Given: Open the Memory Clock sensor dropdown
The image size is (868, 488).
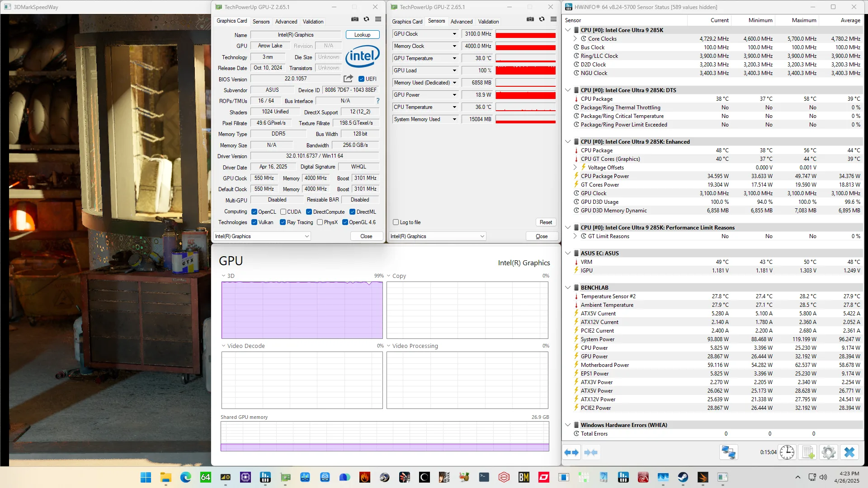Looking at the screenshot, I should pos(454,46).
